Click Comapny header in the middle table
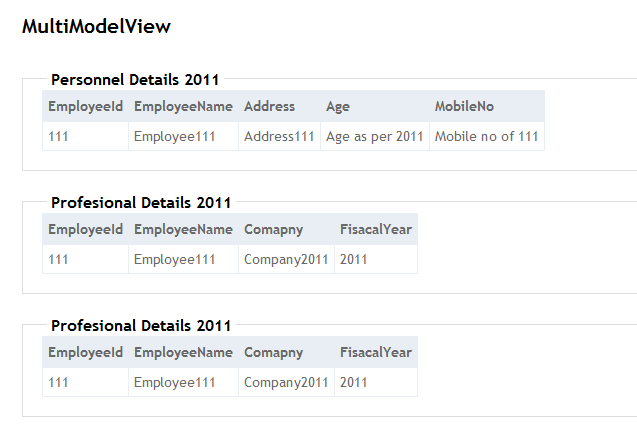 [x=273, y=229]
